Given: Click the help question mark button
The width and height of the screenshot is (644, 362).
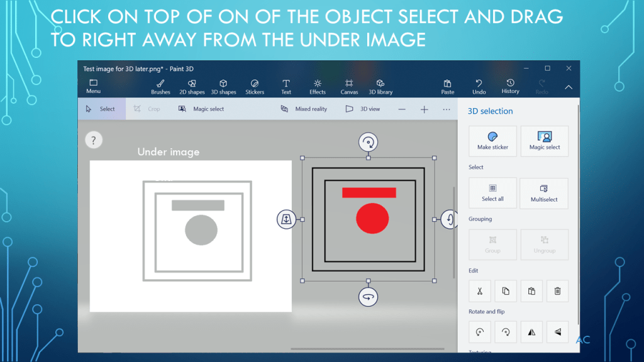Looking at the screenshot, I should [x=94, y=140].
